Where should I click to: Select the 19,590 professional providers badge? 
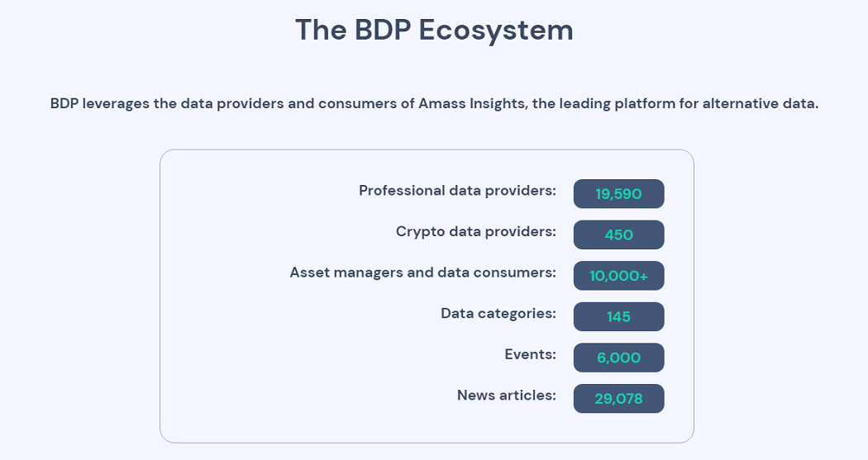(619, 193)
